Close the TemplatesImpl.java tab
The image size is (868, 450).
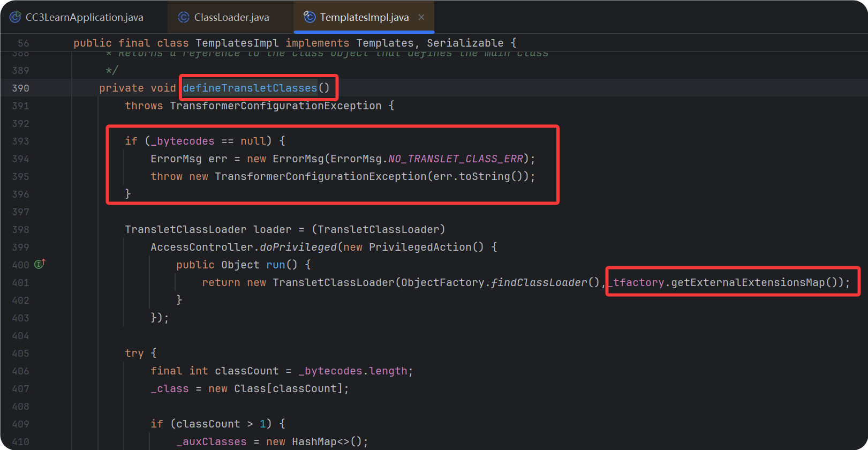pos(421,17)
